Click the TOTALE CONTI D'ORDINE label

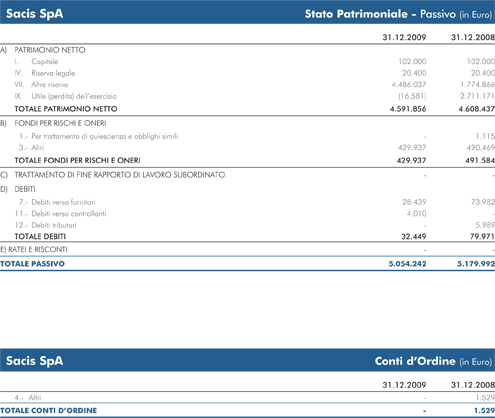[49, 411]
